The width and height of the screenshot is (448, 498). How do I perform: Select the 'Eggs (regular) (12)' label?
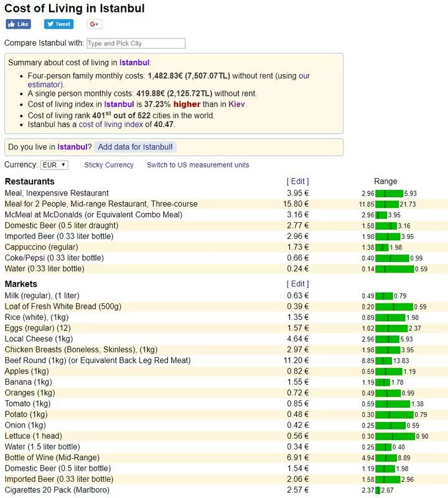pos(37,328)
